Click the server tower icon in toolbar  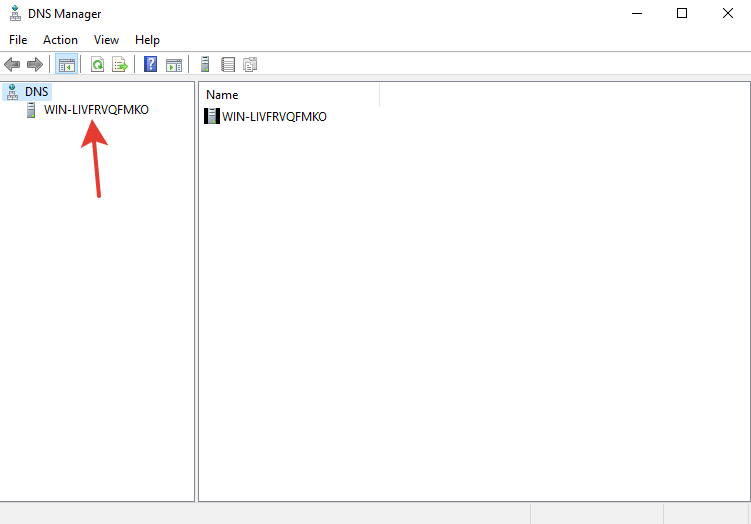point(205,64)
